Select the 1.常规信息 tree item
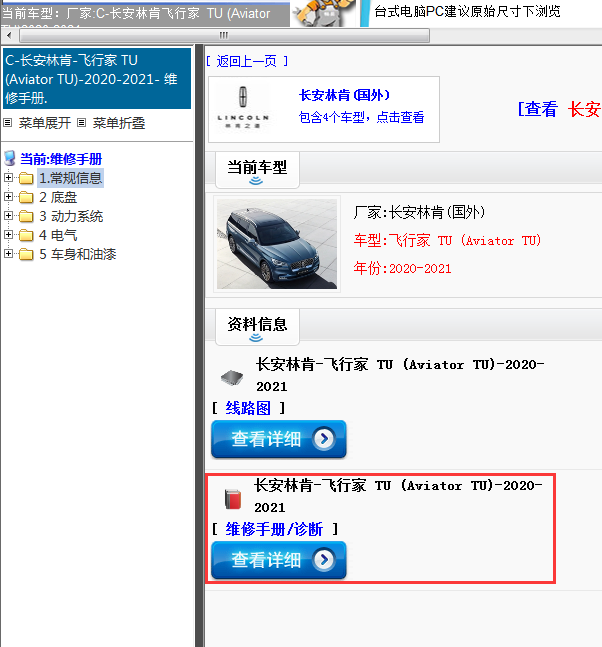 [x=71, y=178]
